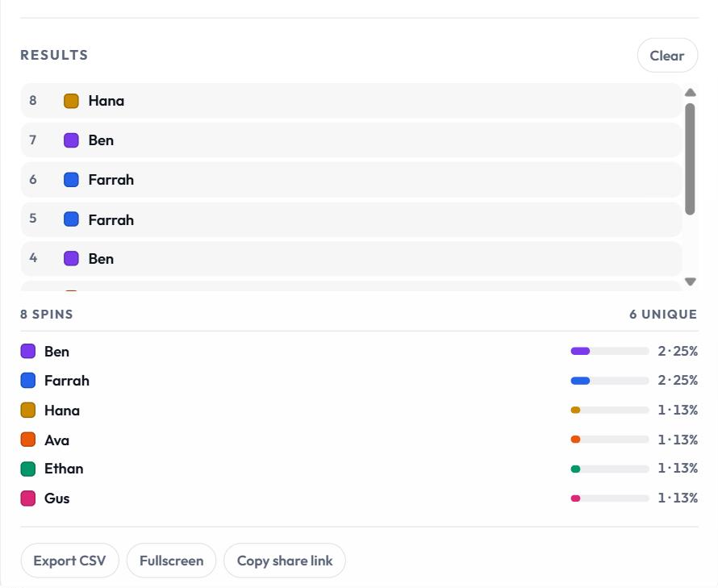The image size is (718, 588).
Task: Click Farrah's name in the tally
Action: click(67, 381)
